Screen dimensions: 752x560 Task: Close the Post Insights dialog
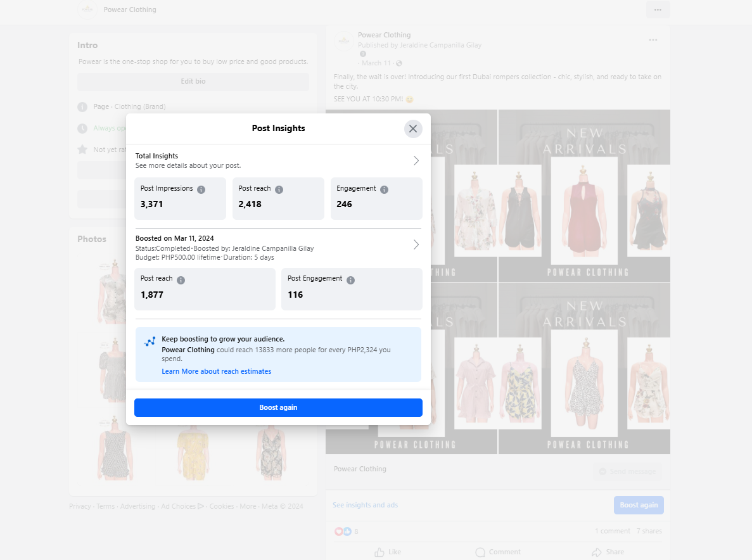pyautogui.click(x=413, y=129)
